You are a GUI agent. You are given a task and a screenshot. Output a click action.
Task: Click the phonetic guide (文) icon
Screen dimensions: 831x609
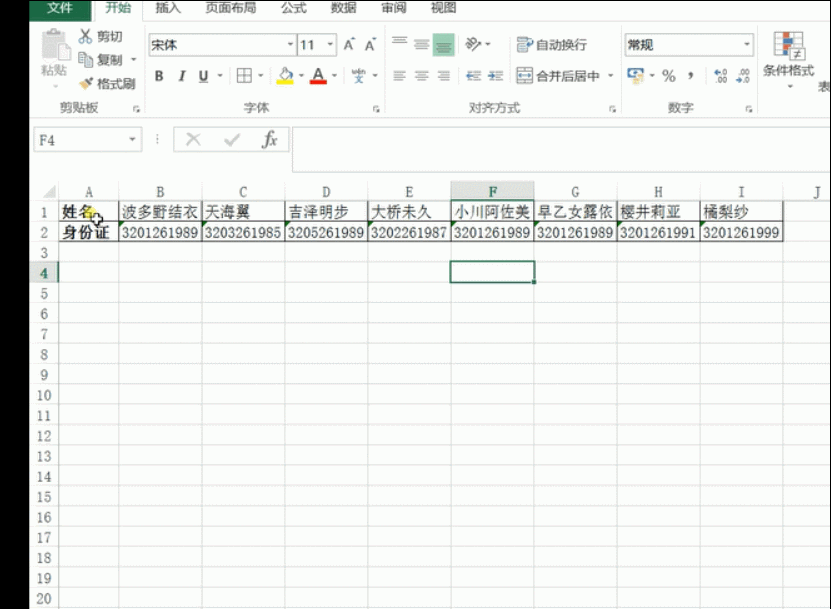(359, 76)
